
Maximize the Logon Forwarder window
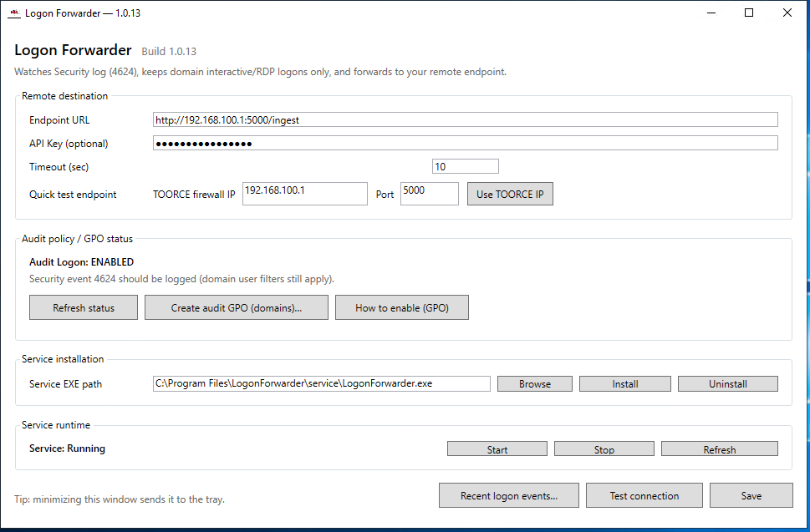pos(748,13)
